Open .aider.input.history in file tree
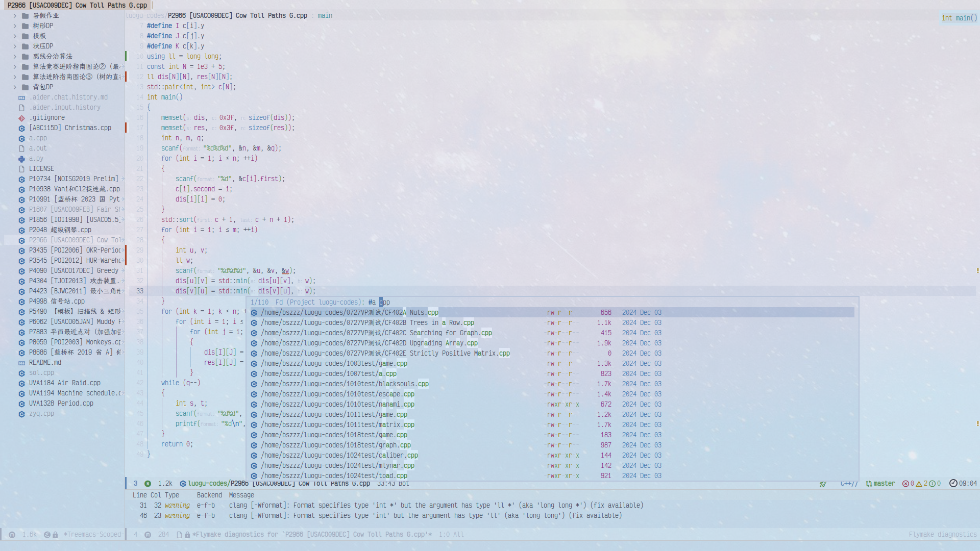Viewport: 980px width, 551px height. tap(65, 108)
